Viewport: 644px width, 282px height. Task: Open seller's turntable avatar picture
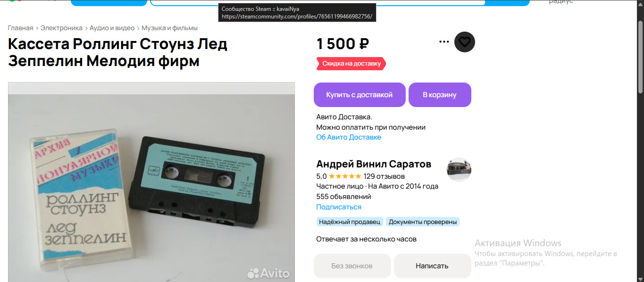coord(459,170)
